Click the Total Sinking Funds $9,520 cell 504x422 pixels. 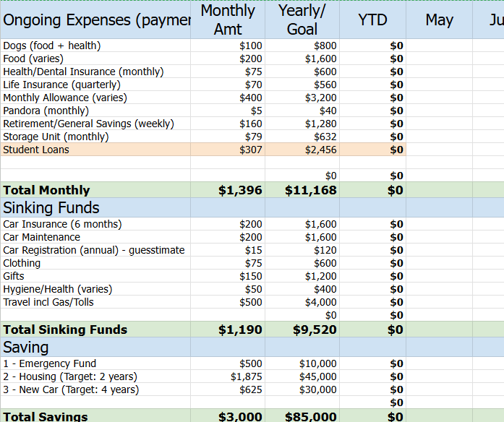[x=315, y=330]
